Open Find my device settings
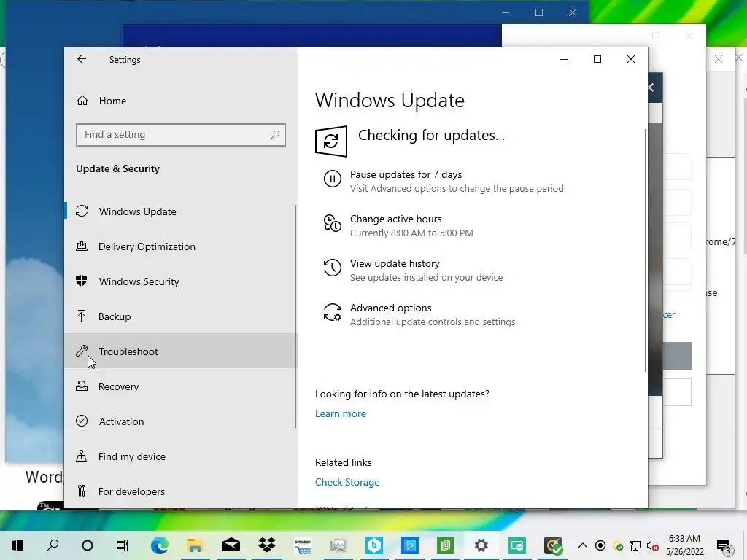Image resolution: width=747 pixels, height=560 pixels. click(180, 456)
